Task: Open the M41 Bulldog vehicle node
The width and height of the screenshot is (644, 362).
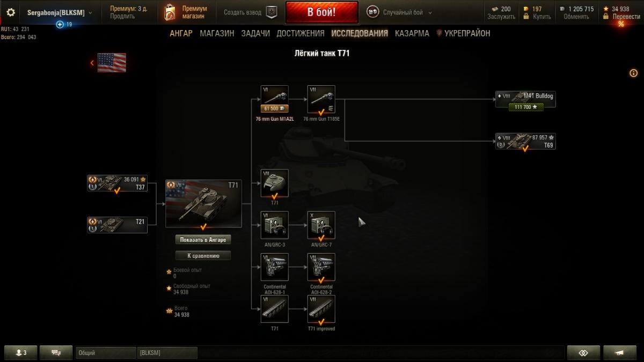Action: [x=525, y=100]
